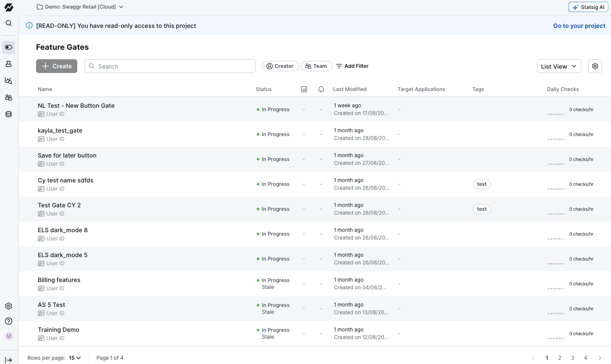Go to the next page with the right arrow
Screen dimensions: 611x364
point(600,358)
